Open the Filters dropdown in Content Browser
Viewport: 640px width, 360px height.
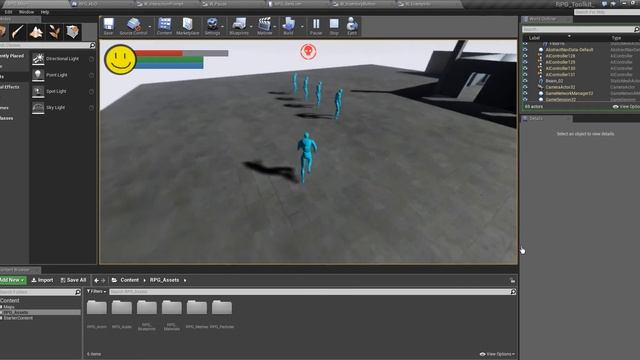coord(96,291)
